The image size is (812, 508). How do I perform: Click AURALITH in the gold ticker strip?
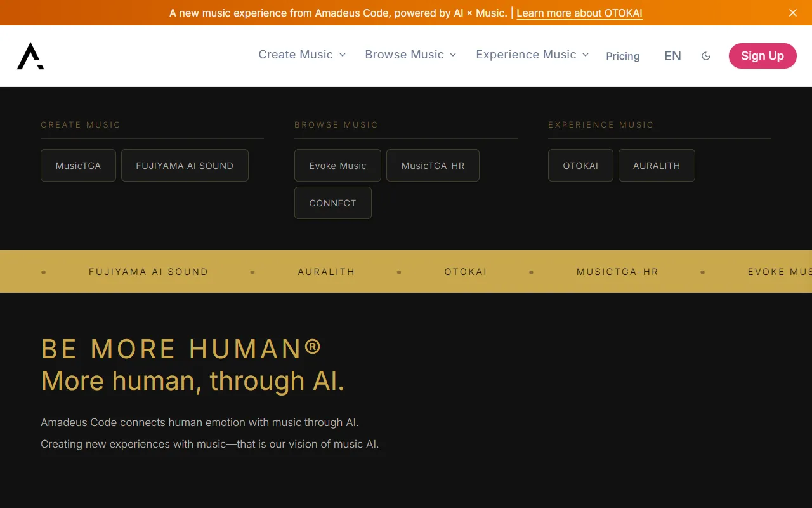(x=326, y=272)
